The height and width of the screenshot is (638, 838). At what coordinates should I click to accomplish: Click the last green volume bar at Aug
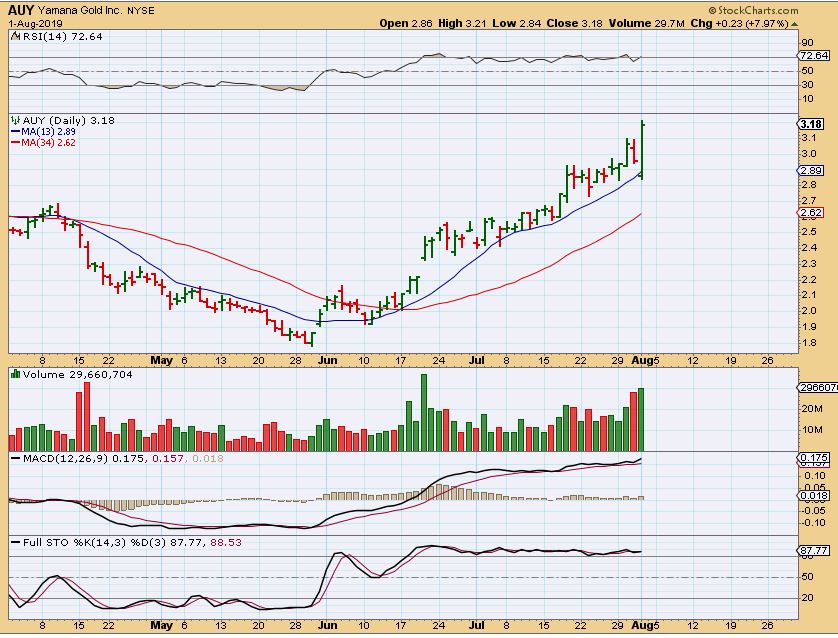(x=641, y=419)
